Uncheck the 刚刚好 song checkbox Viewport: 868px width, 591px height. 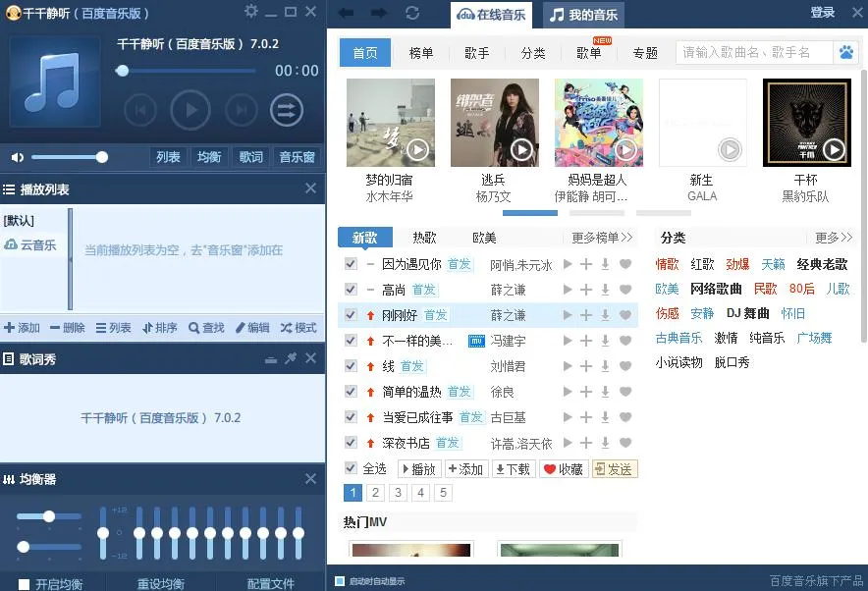[351, 315]
